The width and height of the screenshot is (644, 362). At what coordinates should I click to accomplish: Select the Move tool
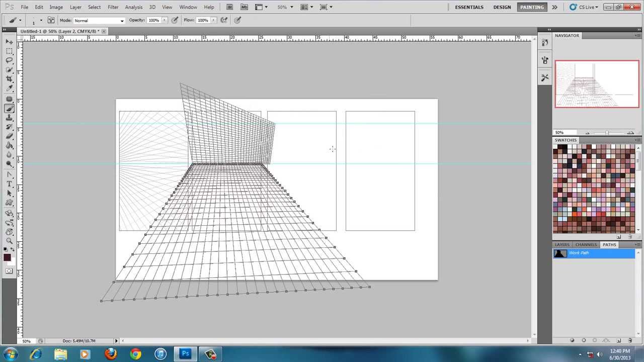tap(9, 42)
